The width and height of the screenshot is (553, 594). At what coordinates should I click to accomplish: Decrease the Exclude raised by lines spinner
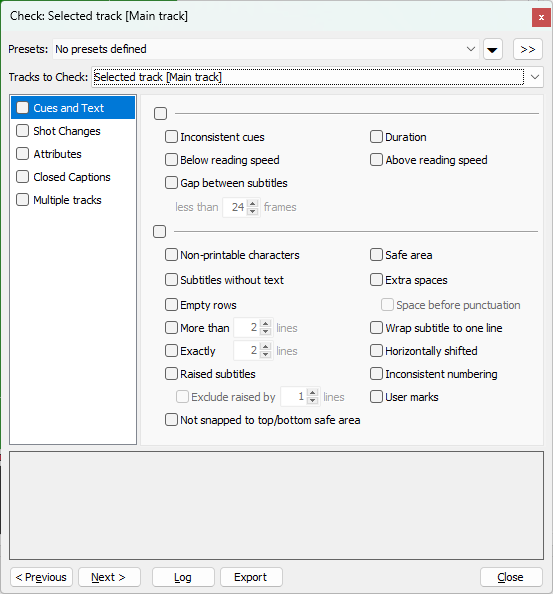(312, 401)
